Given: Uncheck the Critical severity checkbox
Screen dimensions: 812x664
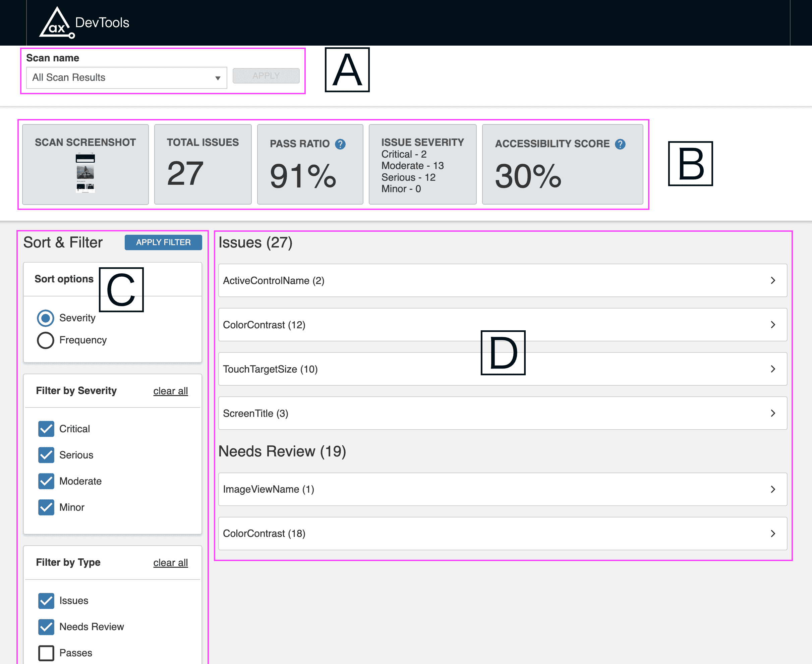Looking at the screenshot, I should [x=46, y=429].
